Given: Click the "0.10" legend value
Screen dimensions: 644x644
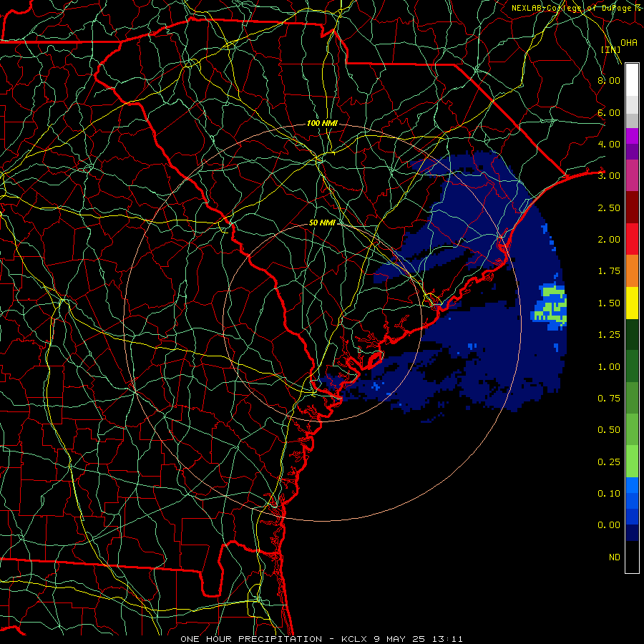Looking at the screenshot, I should 609,494.
